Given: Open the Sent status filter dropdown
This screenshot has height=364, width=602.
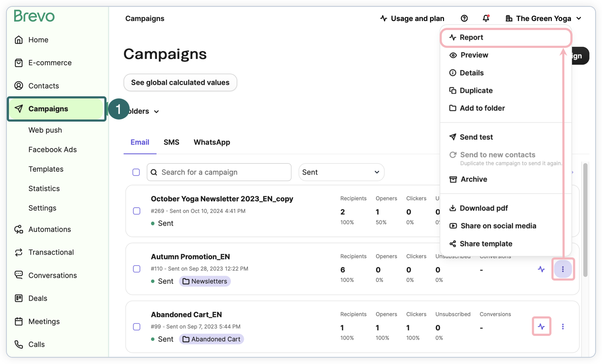Looking at the screenshot, I should [341, 172].
